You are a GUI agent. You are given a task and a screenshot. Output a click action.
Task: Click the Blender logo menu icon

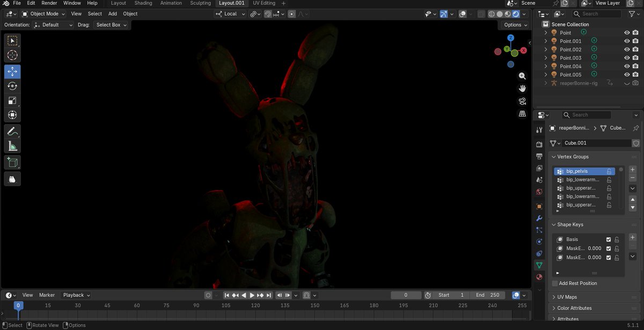click(x=5, y=3)
